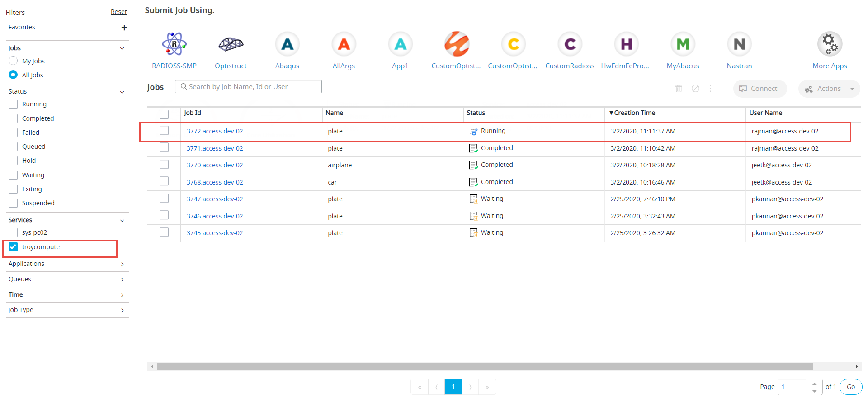The image size is (868, 398).
Task: Select the All Jobs radio button
Action: [x=13, y=75]
